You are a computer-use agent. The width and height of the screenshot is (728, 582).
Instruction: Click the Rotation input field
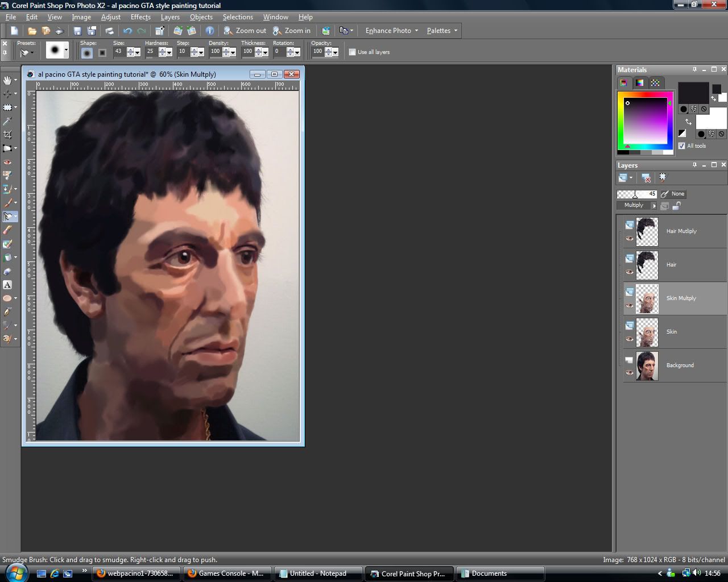pos(279,52)
